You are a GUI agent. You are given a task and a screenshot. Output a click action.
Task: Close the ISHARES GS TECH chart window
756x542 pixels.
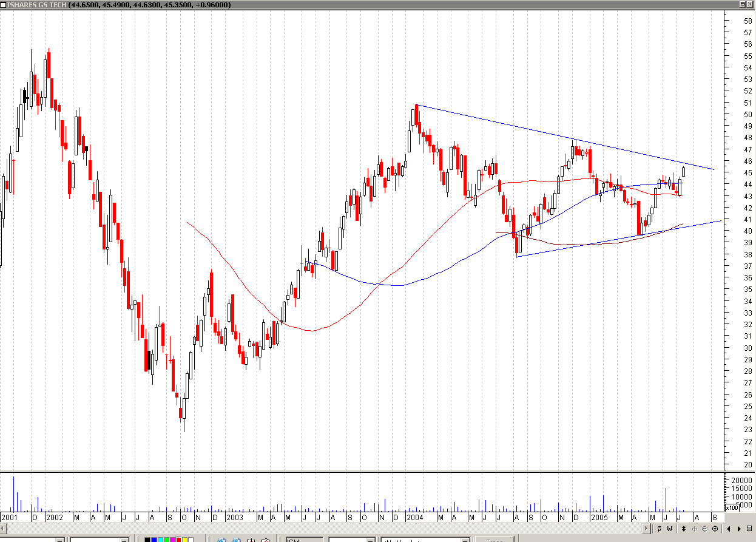[x=750, y=4]
